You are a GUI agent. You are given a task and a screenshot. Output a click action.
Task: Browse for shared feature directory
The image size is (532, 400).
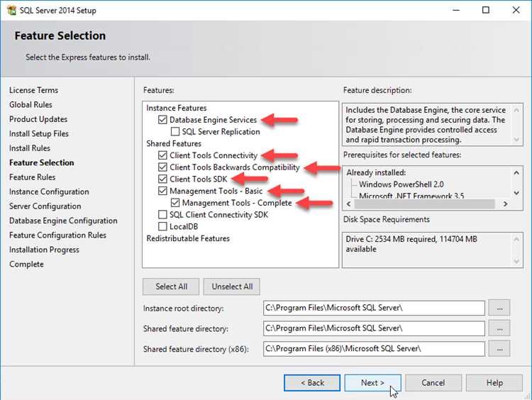(499, 328)
